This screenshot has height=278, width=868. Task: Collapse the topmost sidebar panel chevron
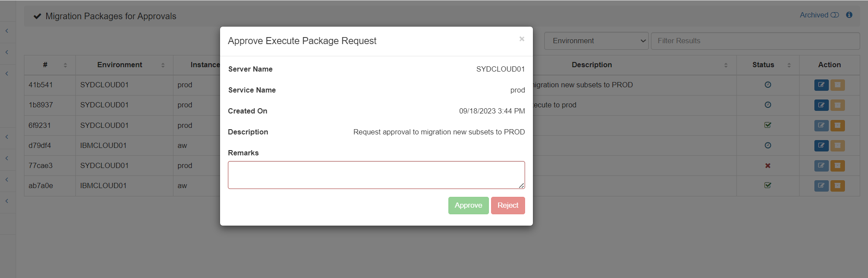[7, 31]
